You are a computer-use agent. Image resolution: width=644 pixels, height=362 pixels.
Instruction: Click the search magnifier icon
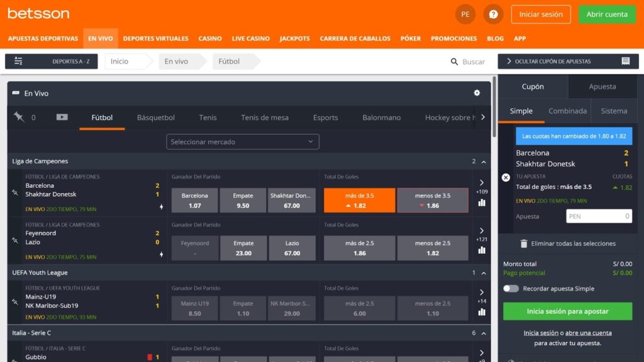(454, 62)
